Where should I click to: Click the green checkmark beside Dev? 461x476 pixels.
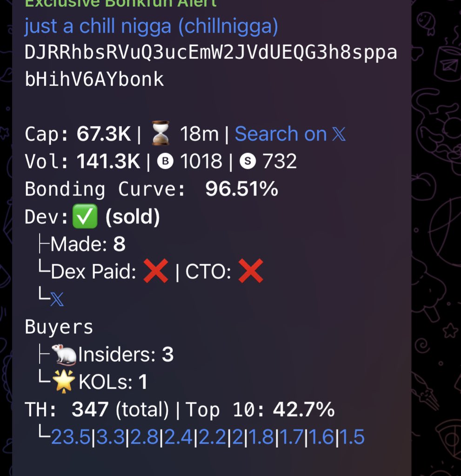[x=85, y=216]
